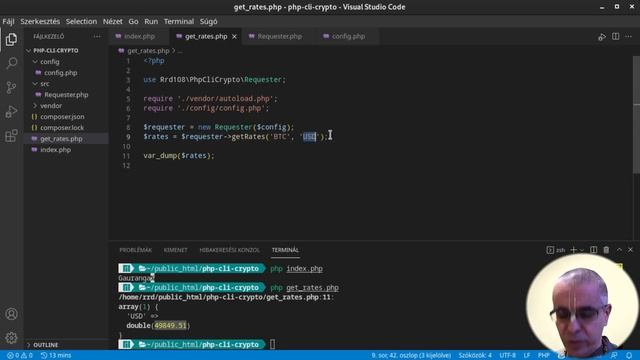Click the 49849.51 value in terminal
The width and height of the screenshot is (640, 360).
point(170,326)
